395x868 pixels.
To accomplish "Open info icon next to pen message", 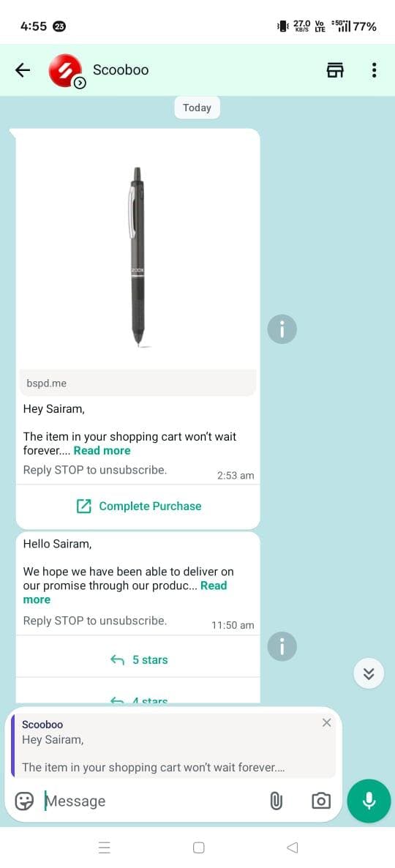I will click(282, 329).
